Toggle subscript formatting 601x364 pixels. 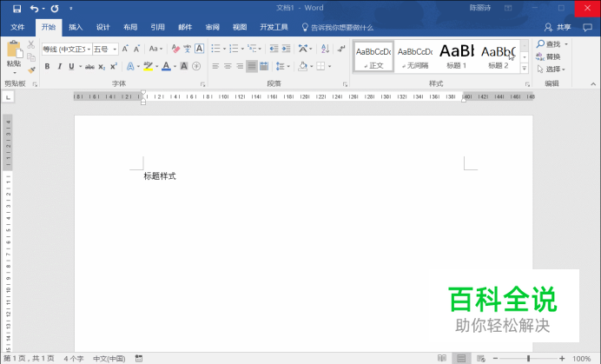[102, 66]
